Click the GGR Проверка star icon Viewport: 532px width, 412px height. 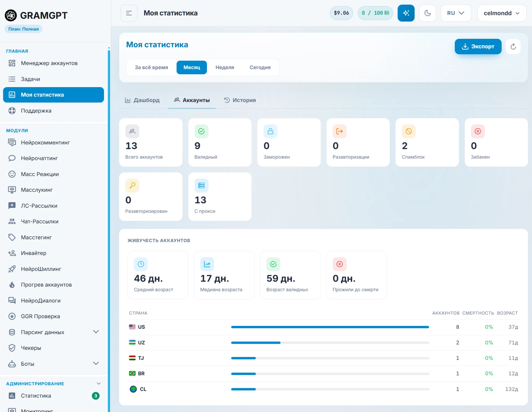(x=12, y=316)
